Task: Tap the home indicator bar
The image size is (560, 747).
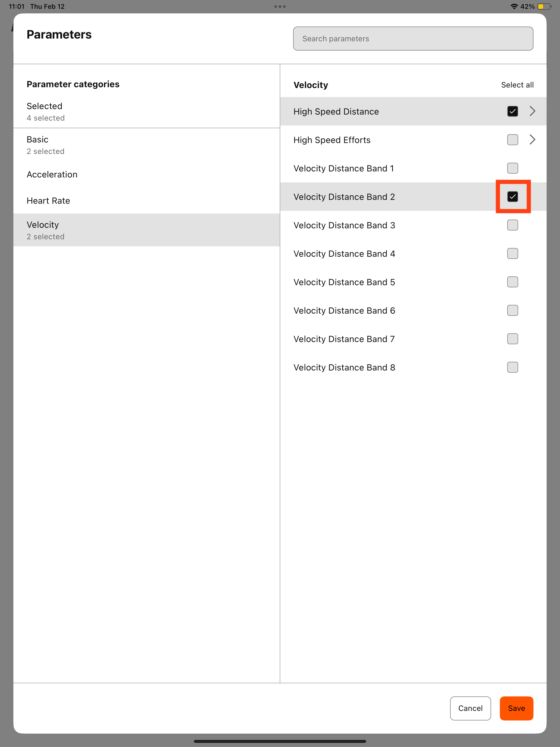Action: pos(280,741)
